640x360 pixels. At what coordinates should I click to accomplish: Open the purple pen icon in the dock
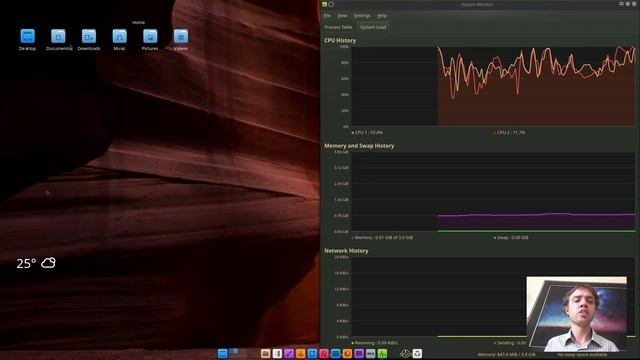[289, 353]
